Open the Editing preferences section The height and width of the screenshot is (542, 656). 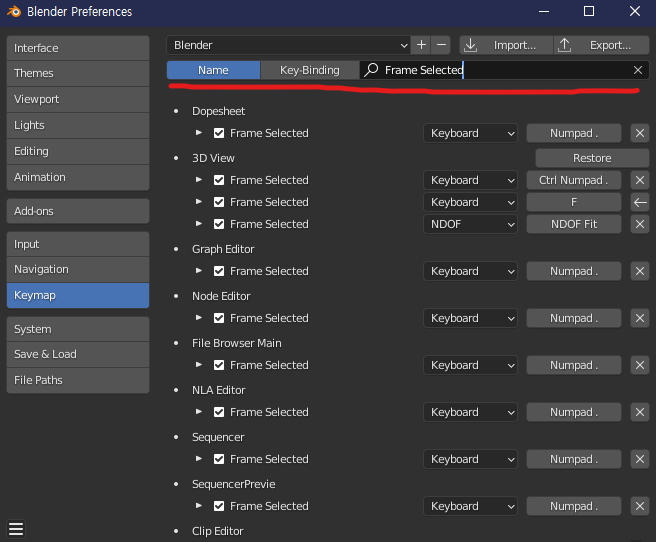point(78,151)
